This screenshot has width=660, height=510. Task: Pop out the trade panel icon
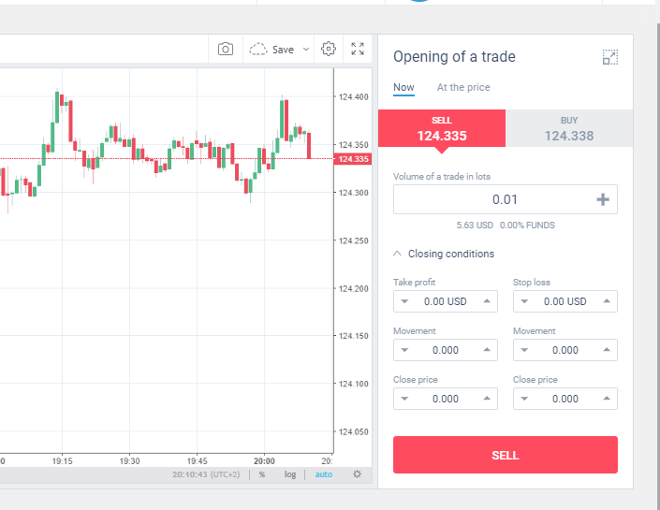click(x=610, y=57)
